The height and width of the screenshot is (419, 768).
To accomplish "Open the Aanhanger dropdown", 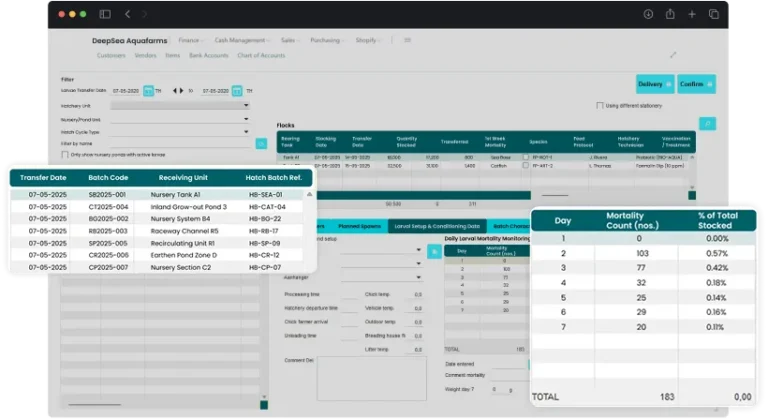I will [x=382, y=277].
